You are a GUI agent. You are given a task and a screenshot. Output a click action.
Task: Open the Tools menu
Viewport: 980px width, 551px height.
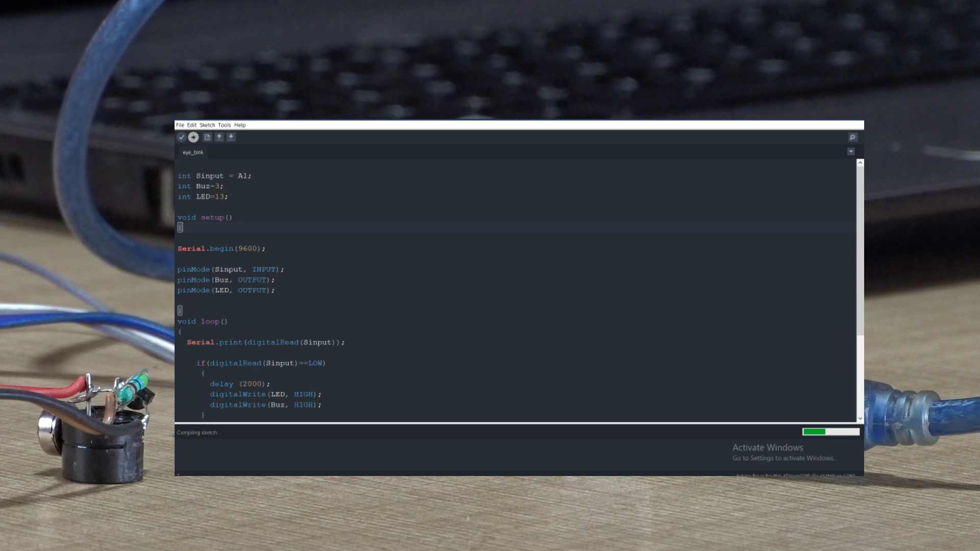pos(224,125)
